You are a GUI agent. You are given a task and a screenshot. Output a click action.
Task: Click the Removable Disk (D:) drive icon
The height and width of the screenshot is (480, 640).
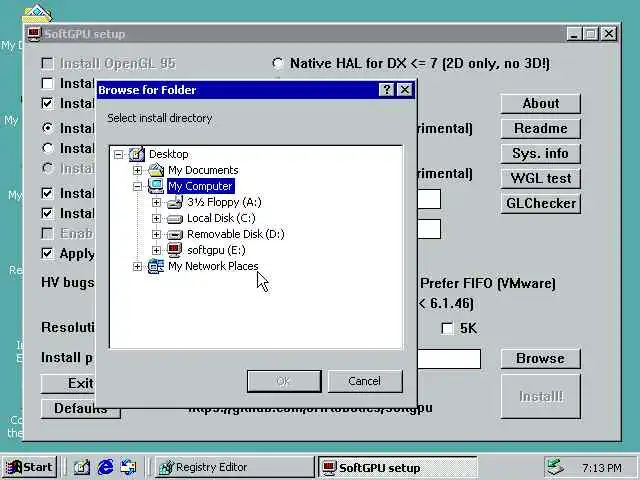pyautogui.click(x=175, y=235)
